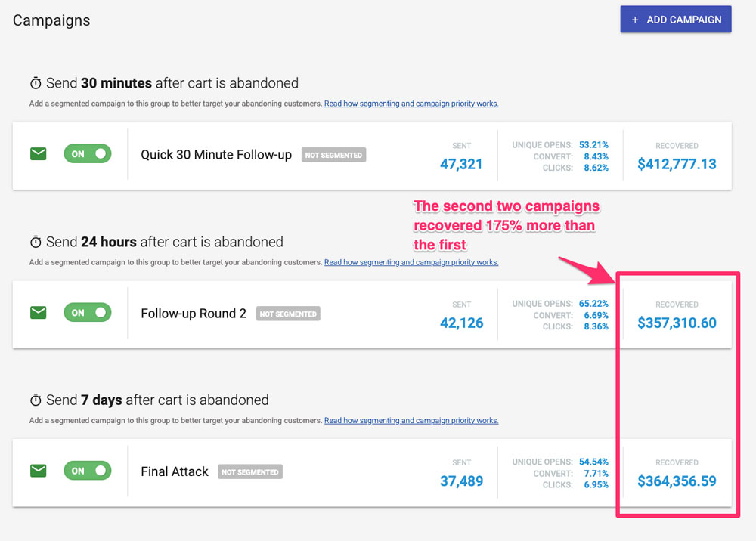Turn off the Quick 30 Minute Follow-up campaign
Viewport: 756px width, 541px height.
point(87,153)
